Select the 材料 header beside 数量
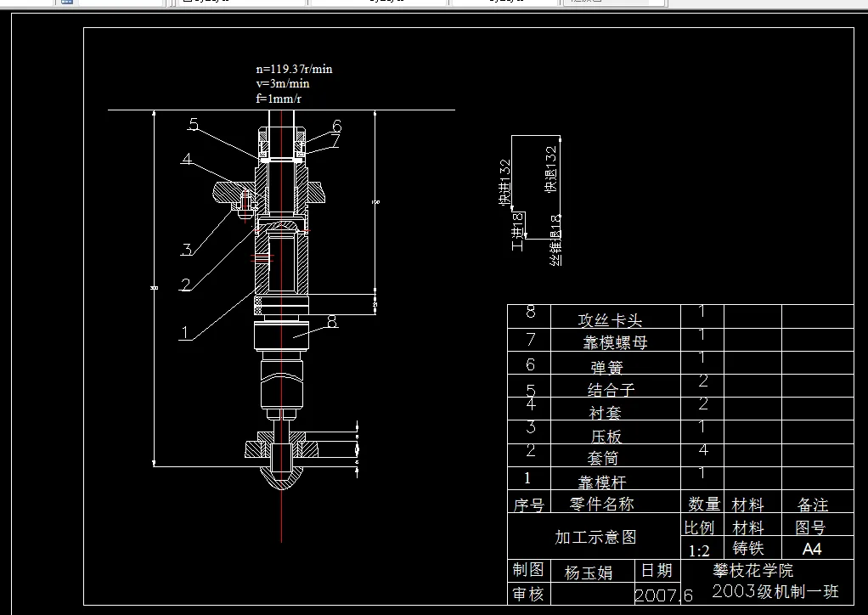 coord(748,505)
